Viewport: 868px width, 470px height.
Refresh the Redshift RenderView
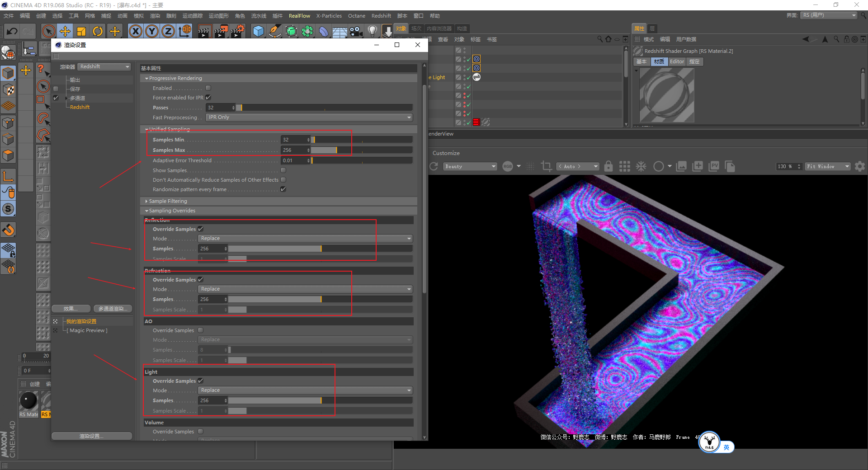tap(434, 166)
